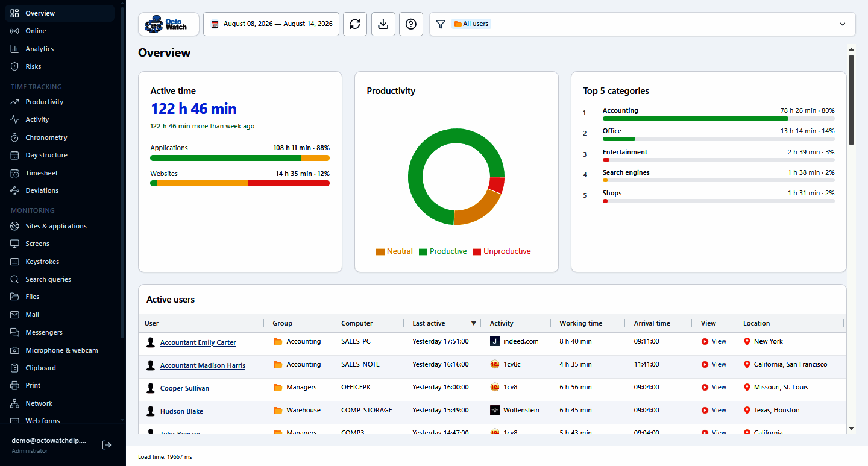Click the logout icon beside demo account
Image resolution: width=868 pixels, height=466 pixels.
coord(107,445)
